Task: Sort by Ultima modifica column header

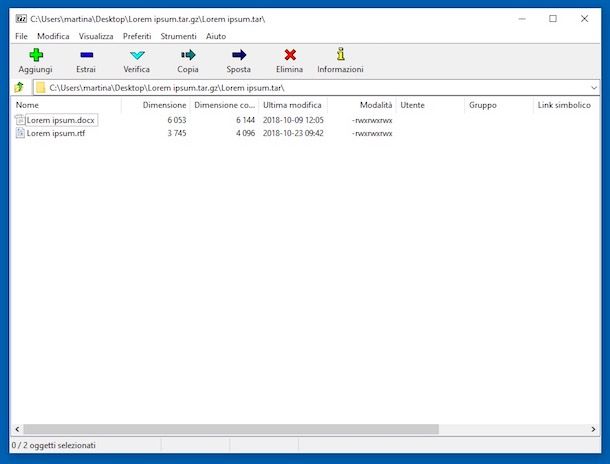Action: pyautogui.click(x=292, y=105)
